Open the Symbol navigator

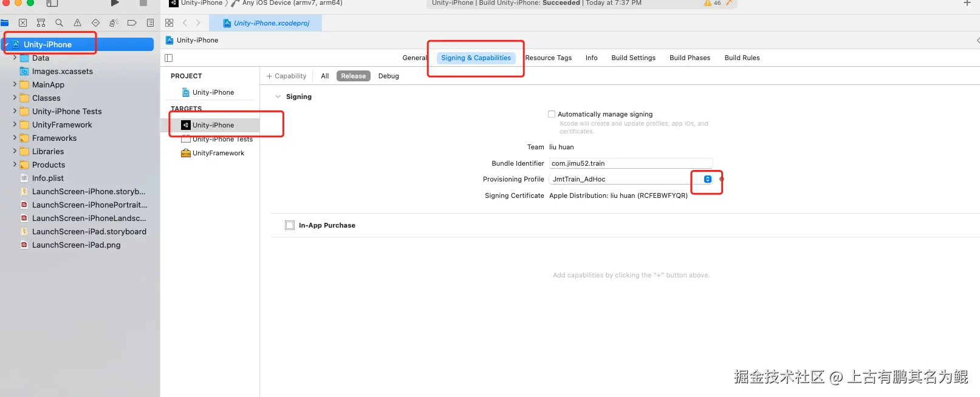[41, 23]
